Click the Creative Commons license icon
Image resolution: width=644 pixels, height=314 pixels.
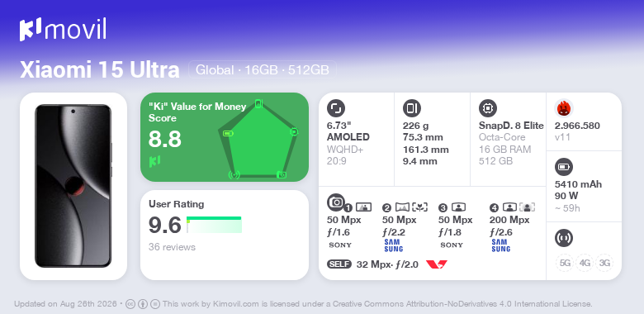tap(130, 304)
